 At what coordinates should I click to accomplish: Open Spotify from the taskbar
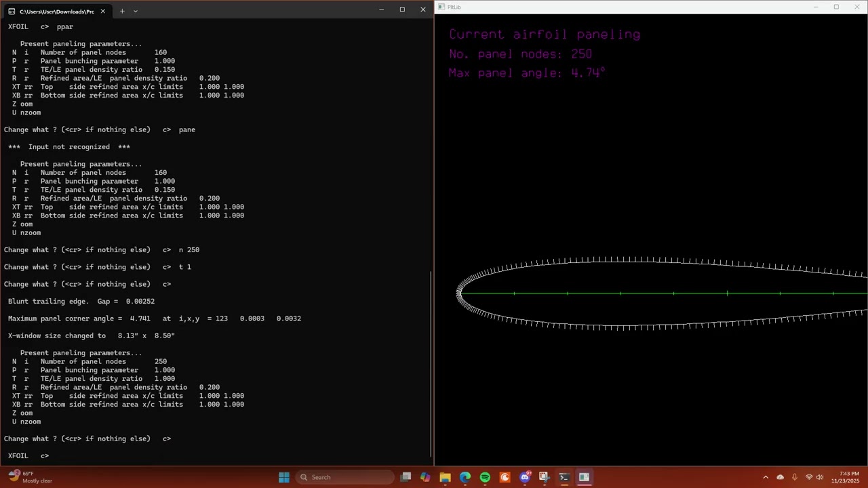click(x=485, y=477)
